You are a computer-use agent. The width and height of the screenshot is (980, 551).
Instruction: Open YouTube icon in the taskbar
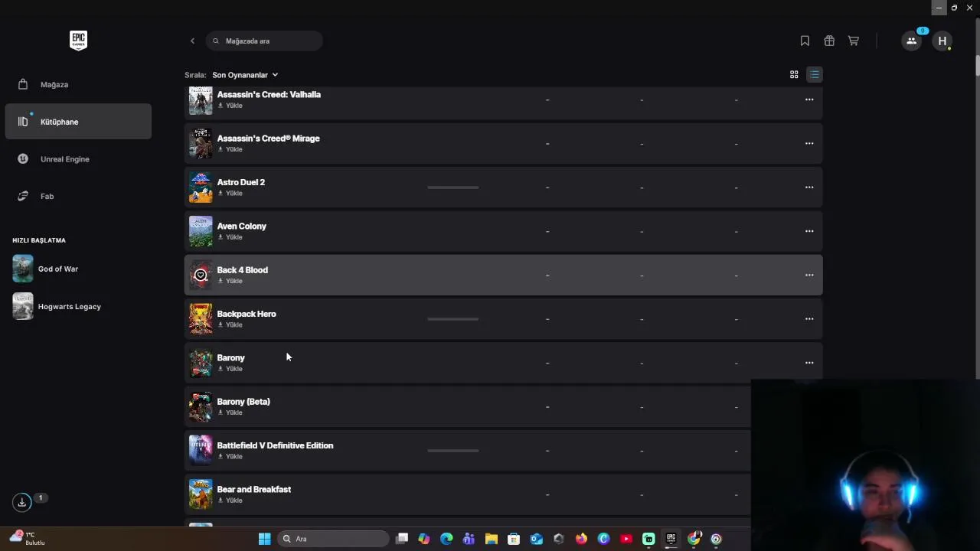click(x=626, y=539)
